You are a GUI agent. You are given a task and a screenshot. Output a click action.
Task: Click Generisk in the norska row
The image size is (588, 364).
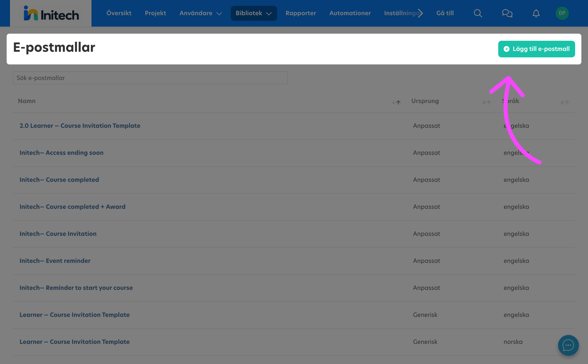click(425, 342)
